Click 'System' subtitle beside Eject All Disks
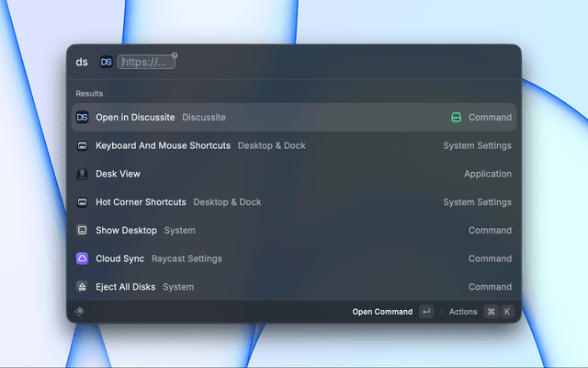The image size is (588, 368). [178, 287]
